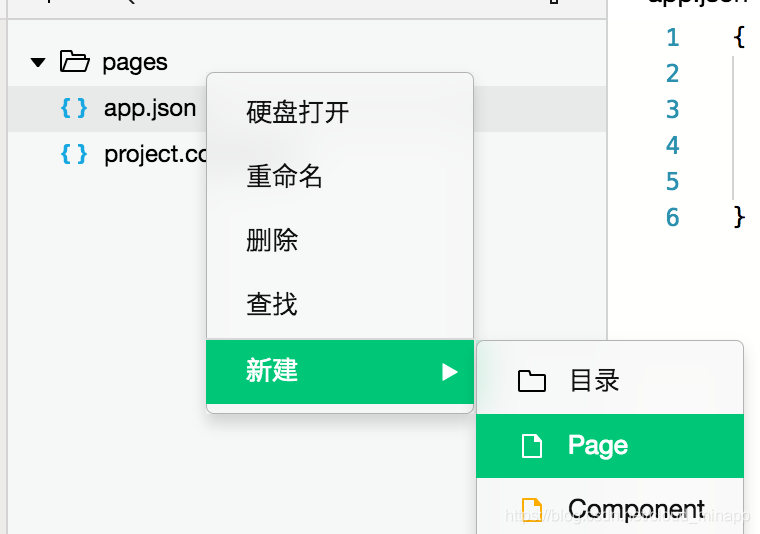Image resolution: width=760 pixels, height=534 pixels.
Task: Click the 新建 submenu arrow
Action: (450, 372)
